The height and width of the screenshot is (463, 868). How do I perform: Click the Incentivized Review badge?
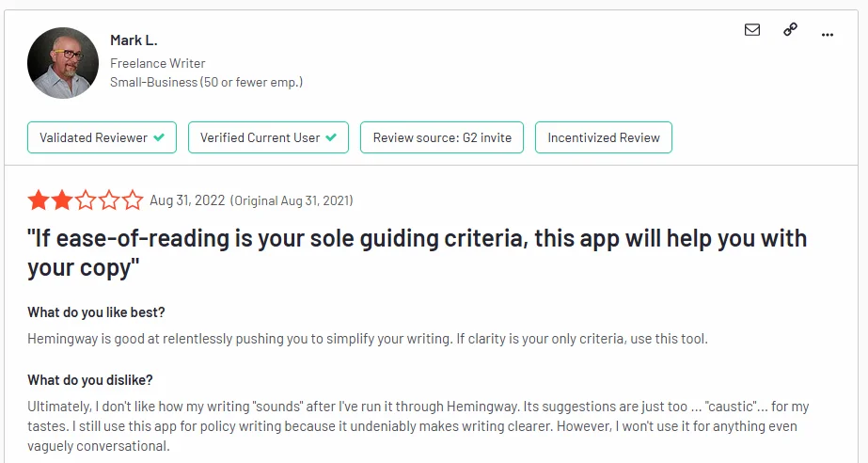(604, 137)
